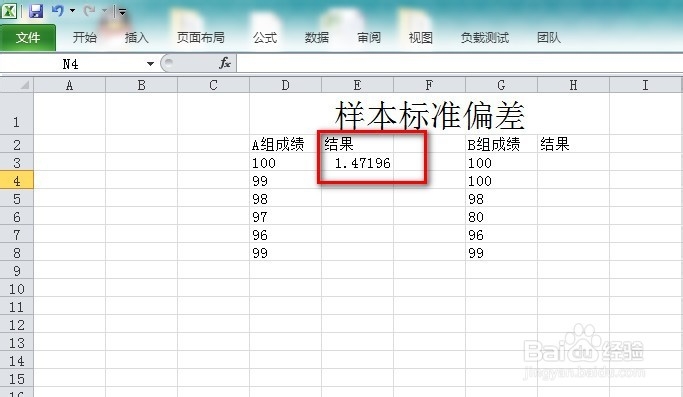This screenshot has width=683, height=397.
Task: Select column E header
Action: coord(358,85)
